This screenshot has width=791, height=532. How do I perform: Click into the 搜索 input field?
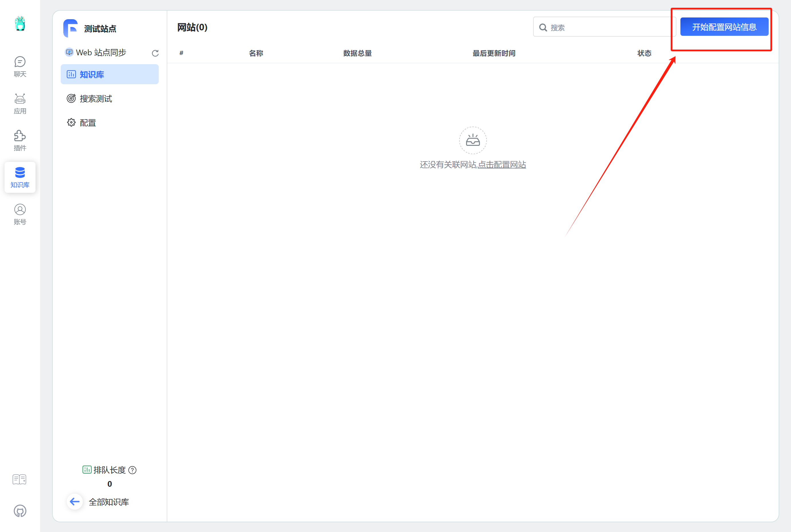tap(607, 27)
